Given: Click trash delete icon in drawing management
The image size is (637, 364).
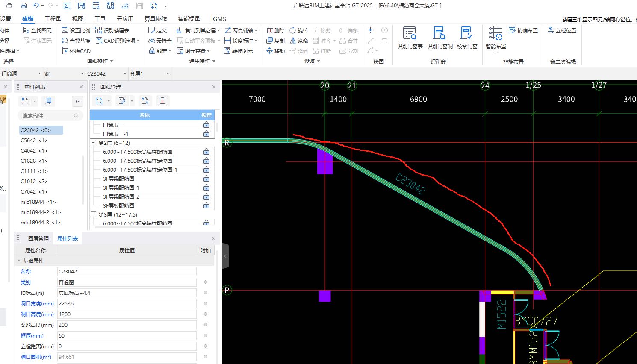Looking at the screenshot, I should click(x=162, y=101).
